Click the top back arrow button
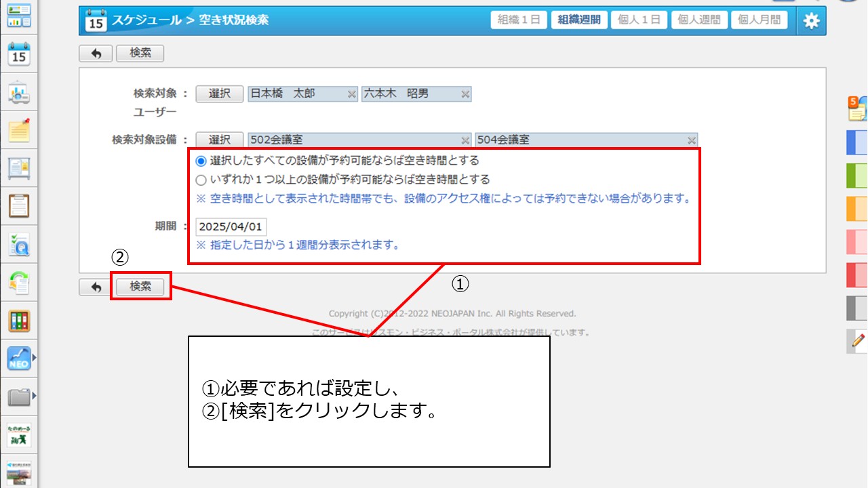Viewport: 868px width, 488px height. (x=96, y=53)
